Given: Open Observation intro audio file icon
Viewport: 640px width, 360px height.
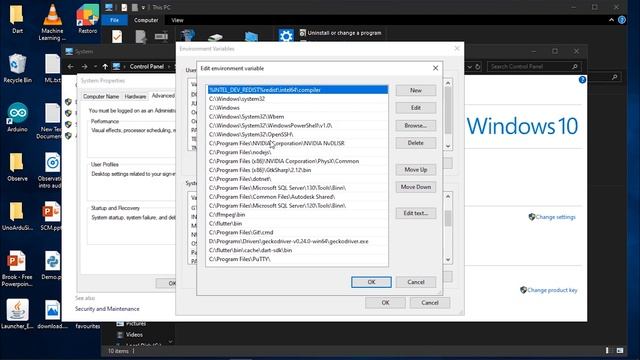Looking at the screenshot, I should pyautogui.click(x=51, y=171).
